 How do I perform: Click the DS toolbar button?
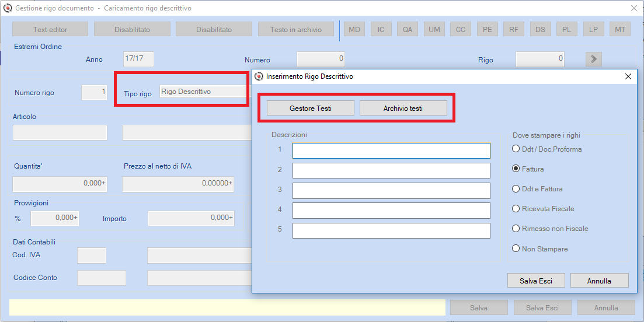click(540, 29)
